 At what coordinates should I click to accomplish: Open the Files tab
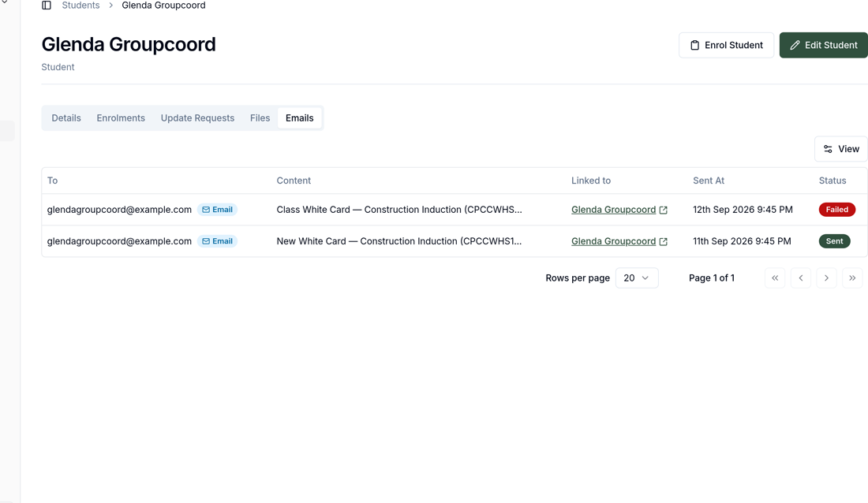click(x=260, y=117)
